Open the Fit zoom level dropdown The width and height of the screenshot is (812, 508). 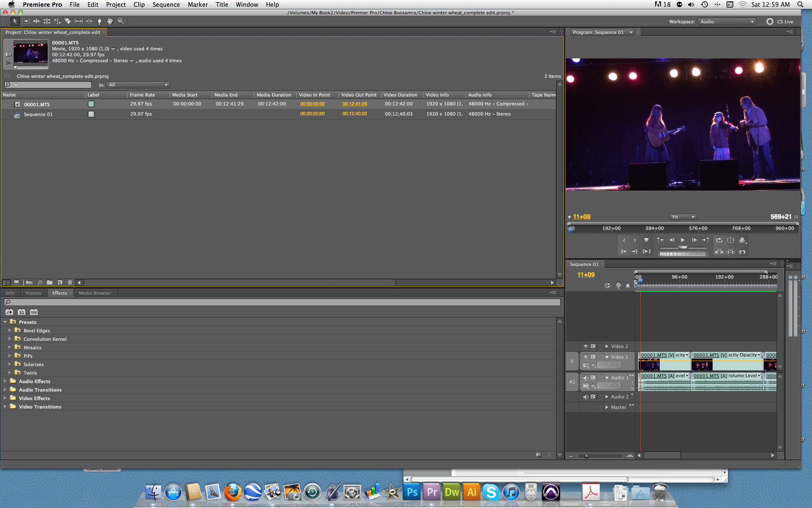click(x=683, y=217)
